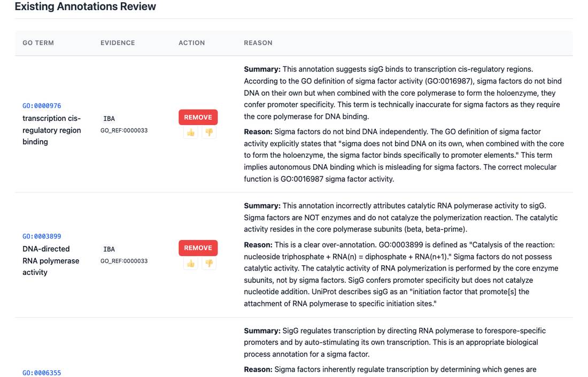
Task: Click GO_REF:0000033 in the RNA polymerase row
Action: [124, 261]
